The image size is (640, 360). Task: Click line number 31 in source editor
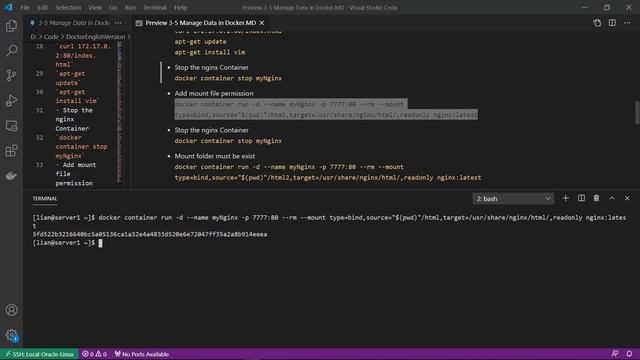39,110
